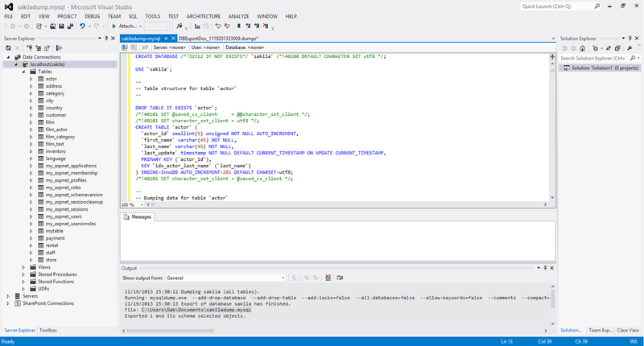
Task: Open the FILE menu
Action: 9,16
